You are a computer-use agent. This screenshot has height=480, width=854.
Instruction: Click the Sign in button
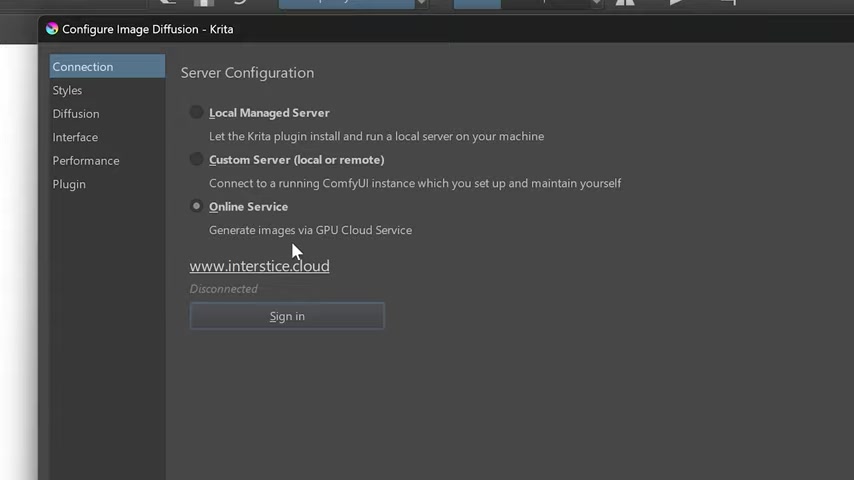point(287,316)
